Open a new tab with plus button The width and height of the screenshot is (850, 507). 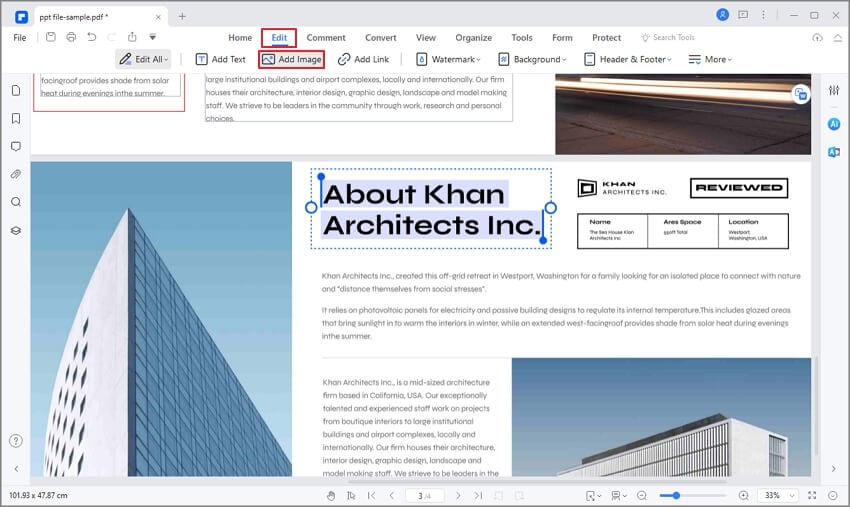(x=182, y=16)
